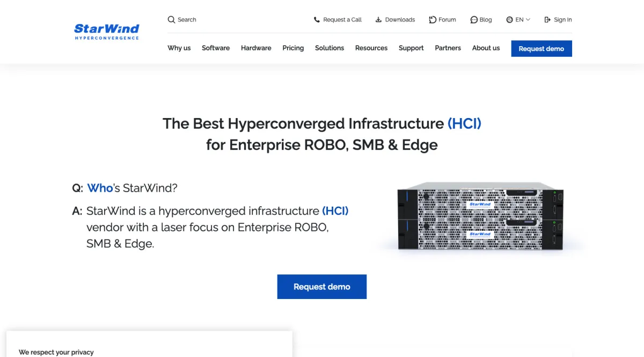Click the blue "Who" word in the question
This screenshot has width=644, height=357.
pos(100,188)
